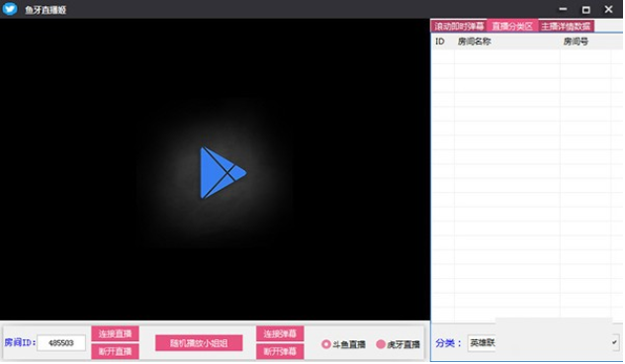625x364 pixels.
Task: Switch to the 直播分类区 tab
Action: 512,27
